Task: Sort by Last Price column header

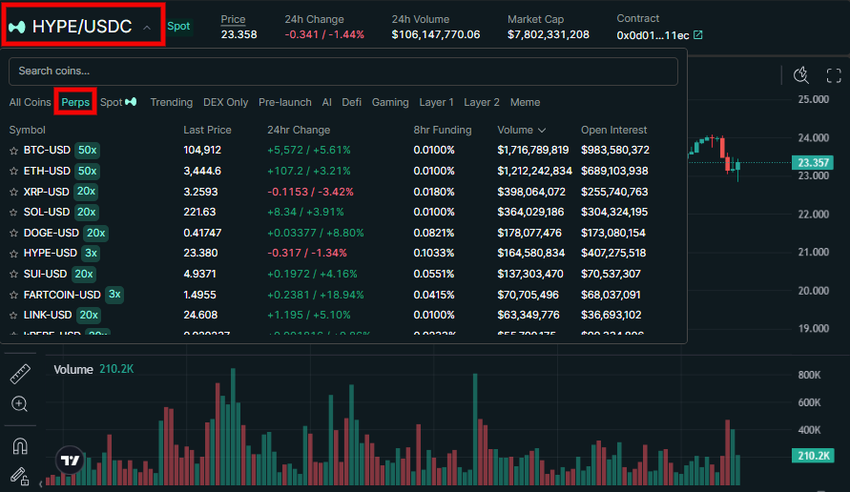Action: (207, 130)
